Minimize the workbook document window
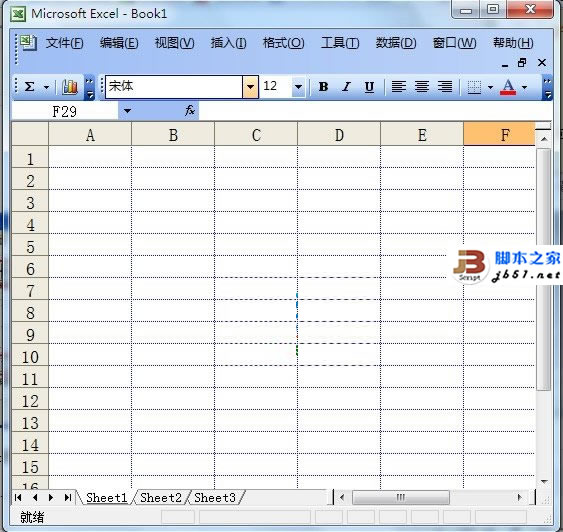This screenshot has width=563, height=532. pos(505,64)
